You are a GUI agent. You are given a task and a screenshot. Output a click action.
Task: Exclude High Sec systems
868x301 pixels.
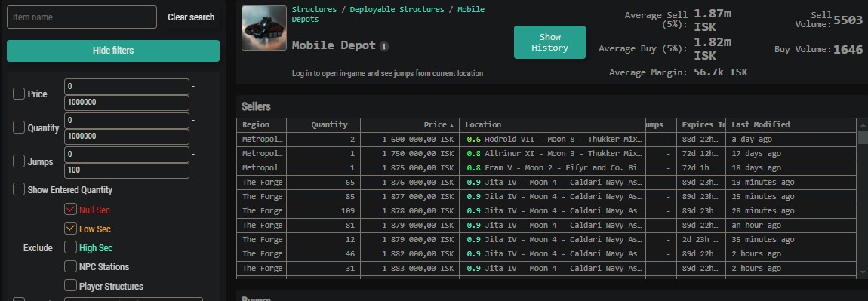[x=70, y=247]
